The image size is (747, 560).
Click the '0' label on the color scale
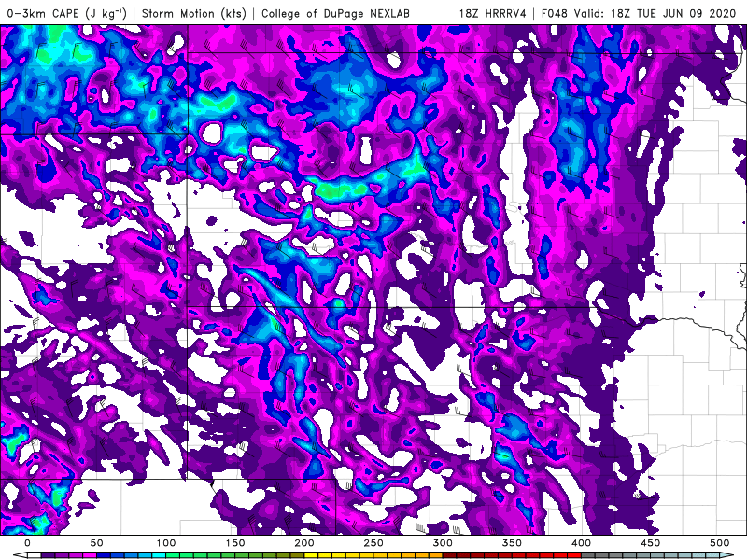[27, 543]
